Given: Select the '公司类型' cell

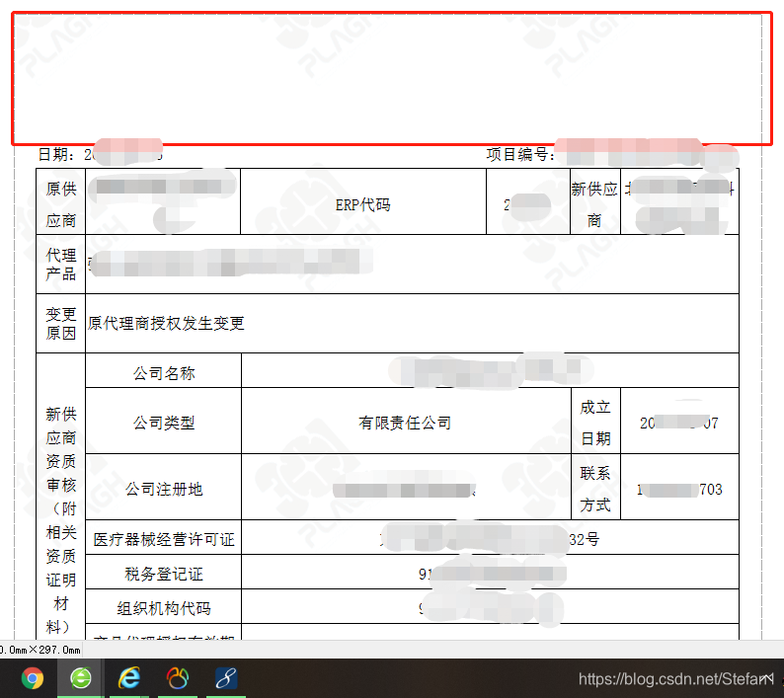Looking at the screenshot, I should click(x=164, y=421).
